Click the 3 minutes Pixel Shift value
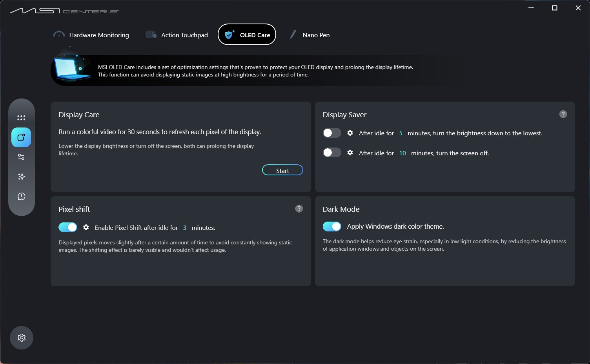The image size is (590, 364). click(185, 227)
